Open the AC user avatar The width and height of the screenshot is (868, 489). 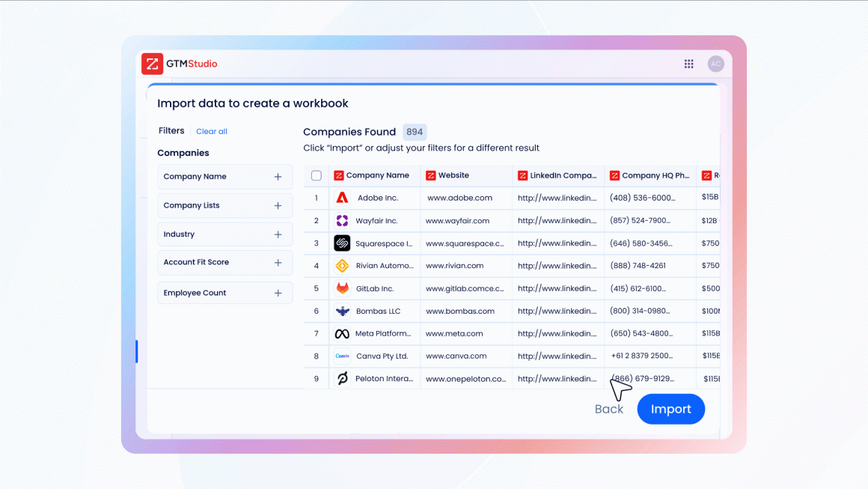pos(715,64)
